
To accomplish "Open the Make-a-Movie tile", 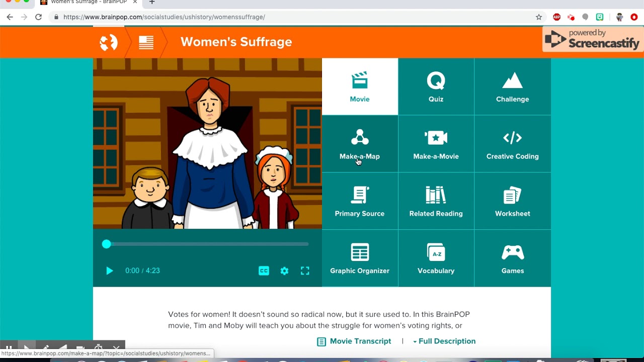I will tap(436, 144).
